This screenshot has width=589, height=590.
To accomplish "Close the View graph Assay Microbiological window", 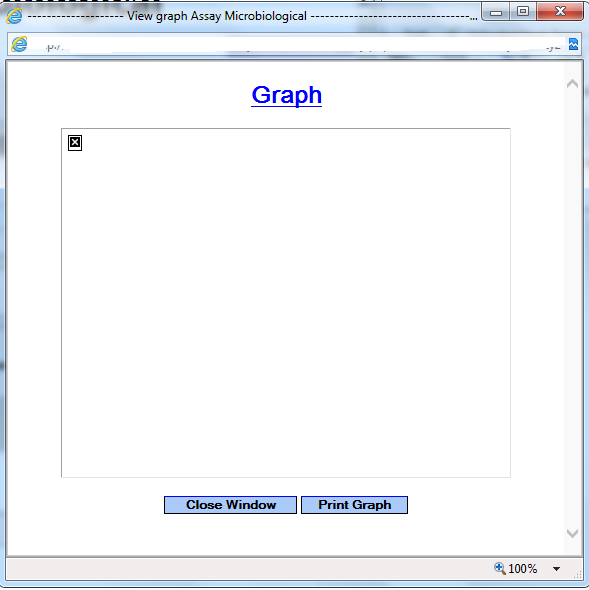I will tap(560, 12).
